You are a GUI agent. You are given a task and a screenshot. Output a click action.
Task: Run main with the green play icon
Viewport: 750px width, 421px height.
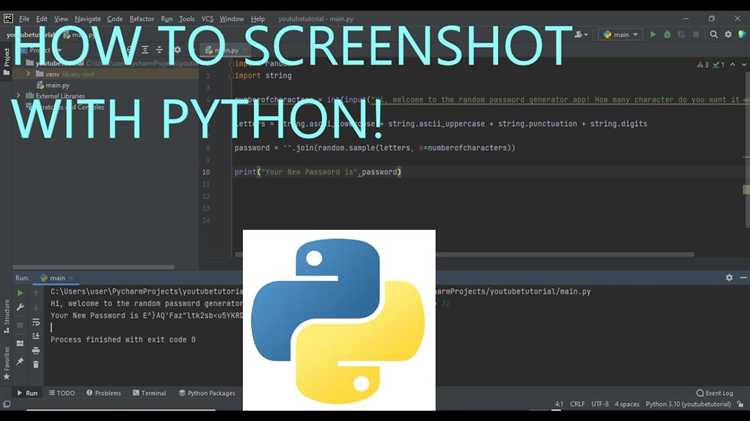point(653,34)
